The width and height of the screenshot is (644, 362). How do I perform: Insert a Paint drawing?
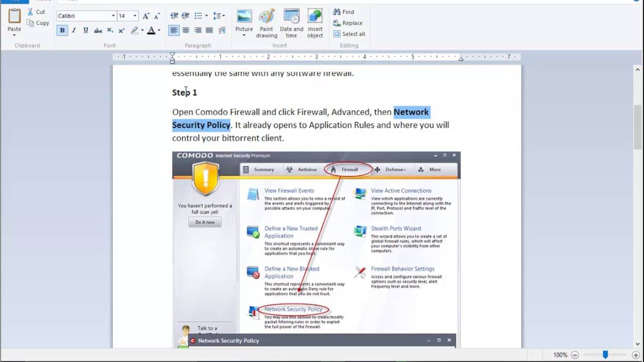[266, 23]
